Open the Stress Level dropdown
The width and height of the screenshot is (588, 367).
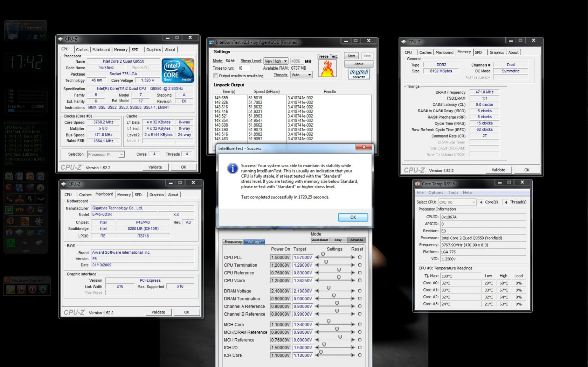[x=276, y=61]
